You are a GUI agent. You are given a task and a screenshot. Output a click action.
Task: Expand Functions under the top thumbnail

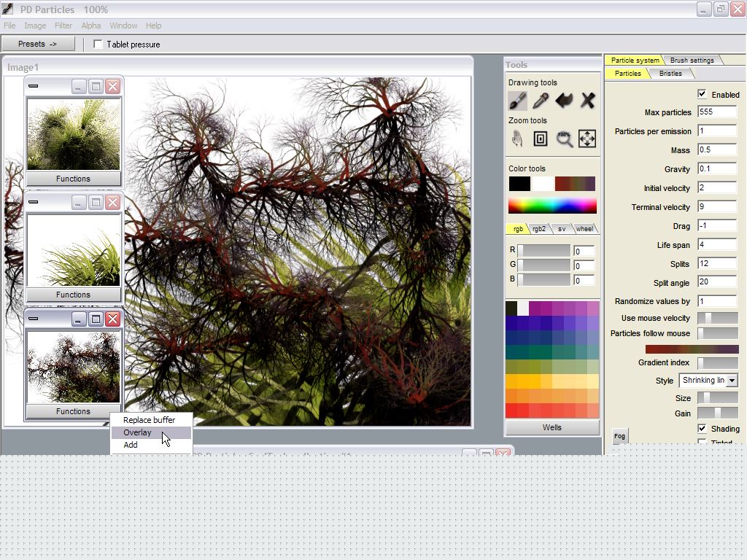point(73,179)
